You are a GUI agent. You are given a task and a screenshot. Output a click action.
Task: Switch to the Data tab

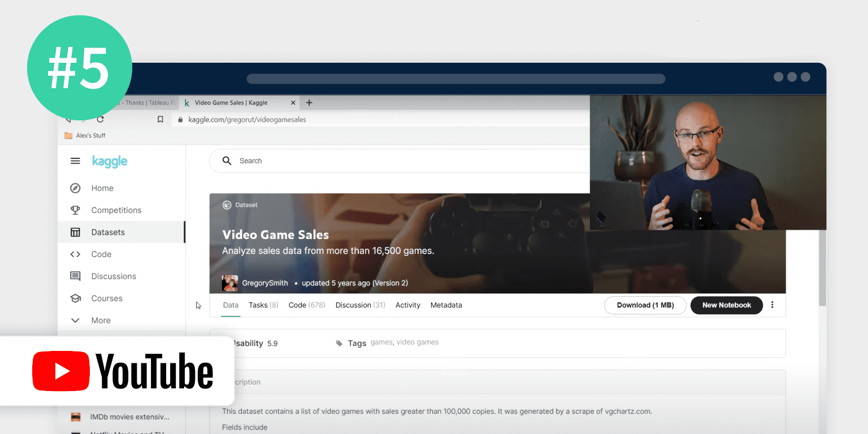pos(231,305)
